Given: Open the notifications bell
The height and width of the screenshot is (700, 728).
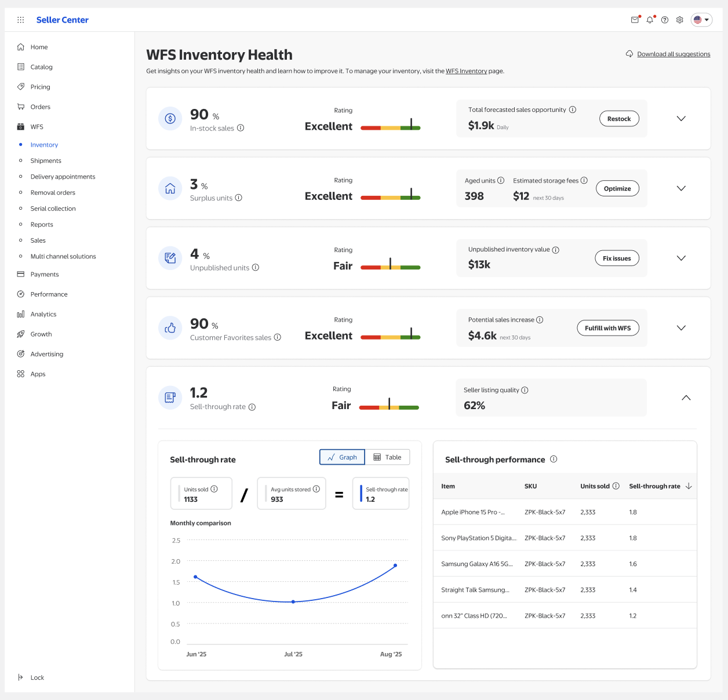Looking at the screenshot, I should (650, 20).
